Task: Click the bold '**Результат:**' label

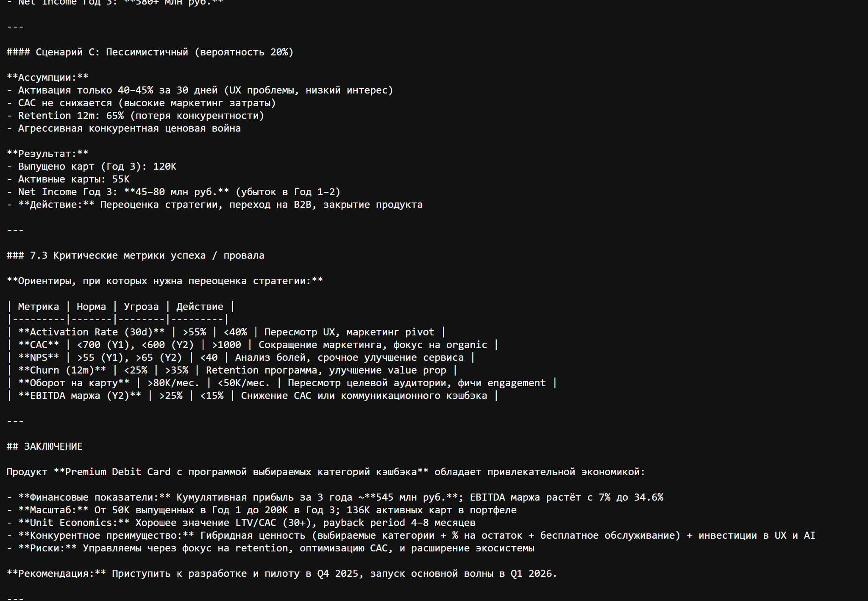Action: tap(47, 154)
